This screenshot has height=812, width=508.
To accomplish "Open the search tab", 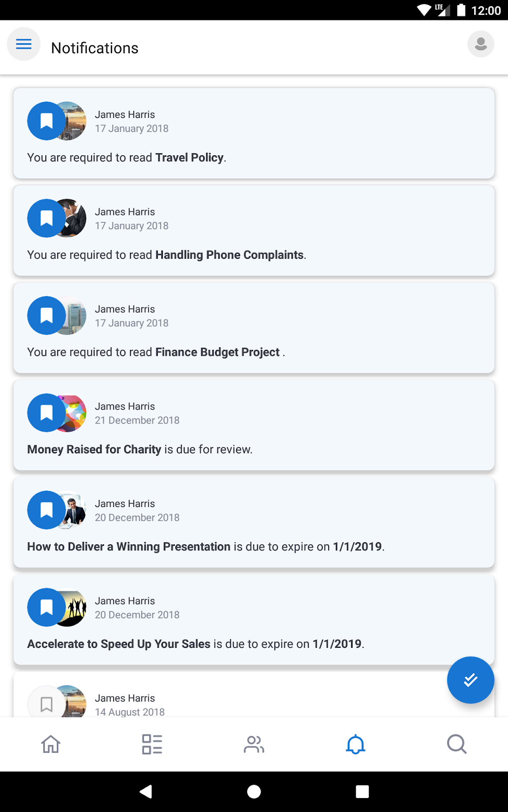I will [x=456, y=744].
